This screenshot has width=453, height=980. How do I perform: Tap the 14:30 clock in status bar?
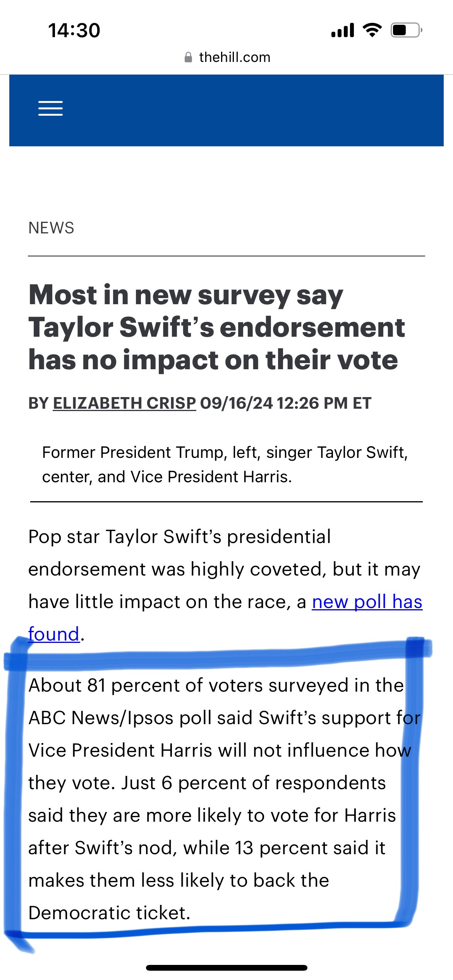74,31
